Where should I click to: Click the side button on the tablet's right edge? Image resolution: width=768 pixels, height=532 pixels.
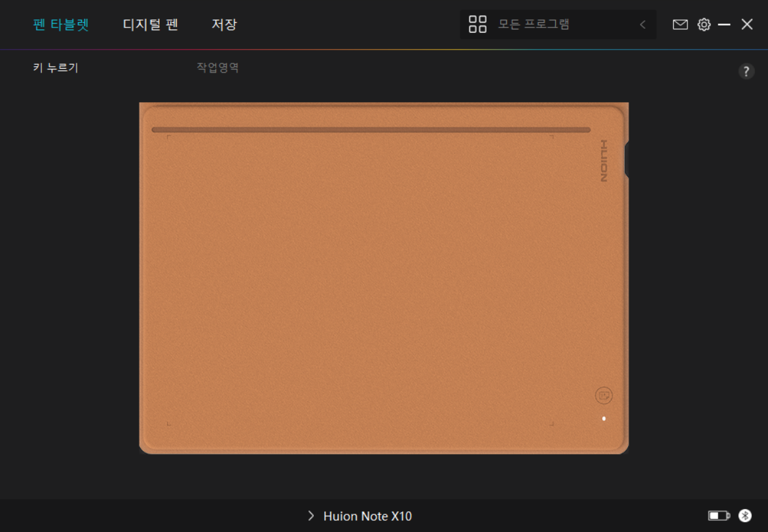pyautogui.click(x=627, y=160)
